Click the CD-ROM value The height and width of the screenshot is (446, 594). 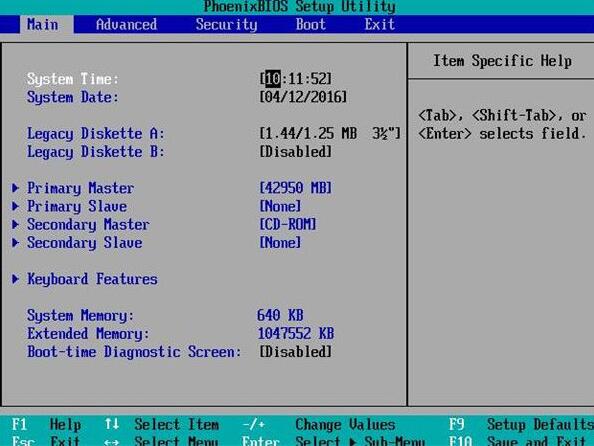click(x=288, y=224)
